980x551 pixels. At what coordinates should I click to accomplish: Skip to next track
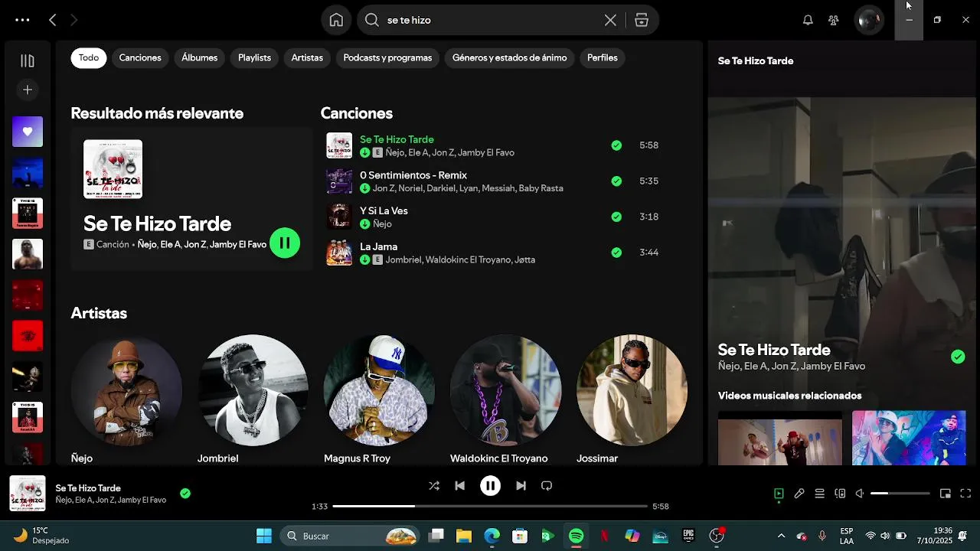tap(521, 486)
